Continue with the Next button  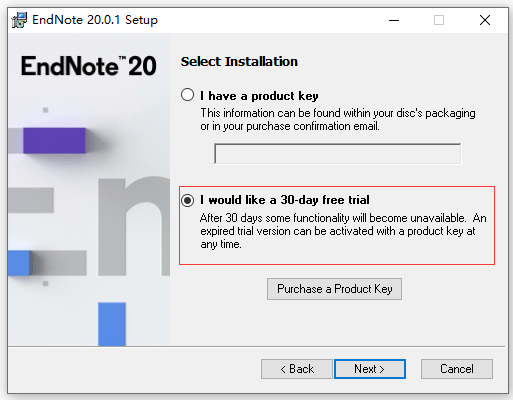(x=370, y=369)
